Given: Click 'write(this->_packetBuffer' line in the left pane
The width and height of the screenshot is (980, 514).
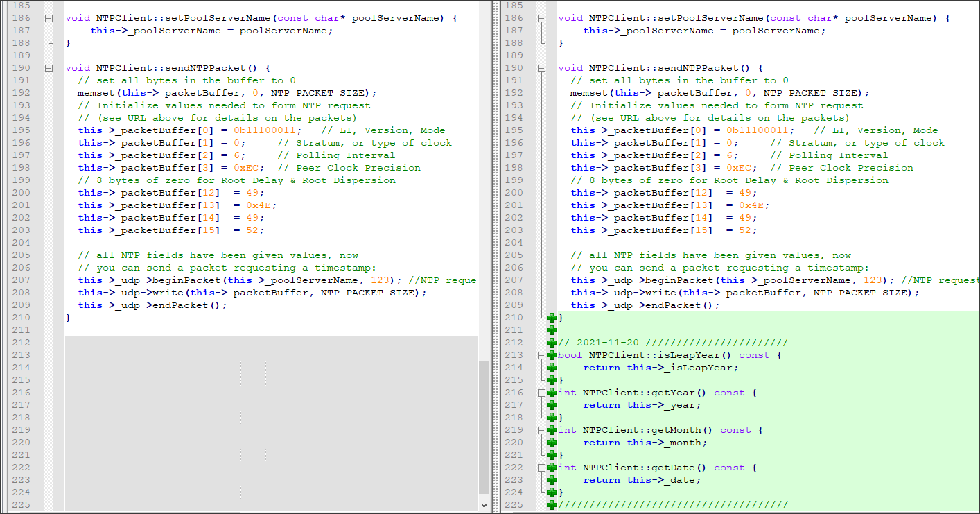Looking at the screenshot, I should (x=252, y=293).
